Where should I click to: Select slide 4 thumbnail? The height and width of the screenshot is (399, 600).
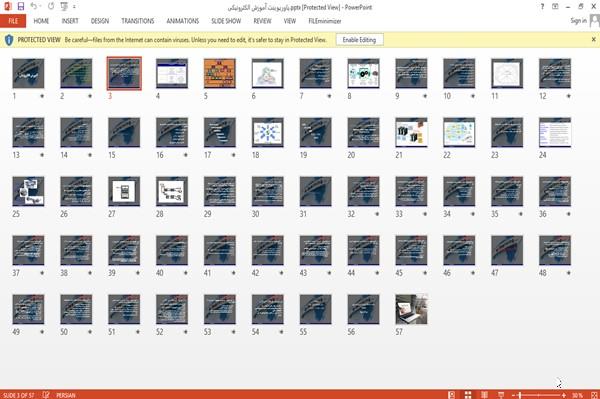(x=172, y=73)
